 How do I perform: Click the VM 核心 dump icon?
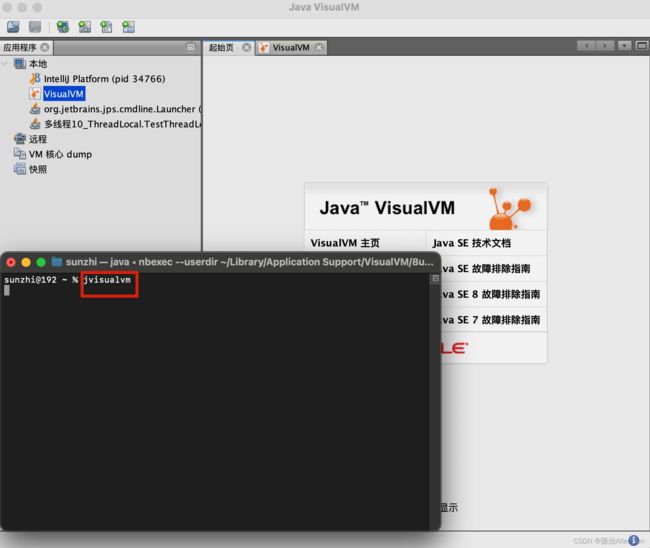click(19, 154)
